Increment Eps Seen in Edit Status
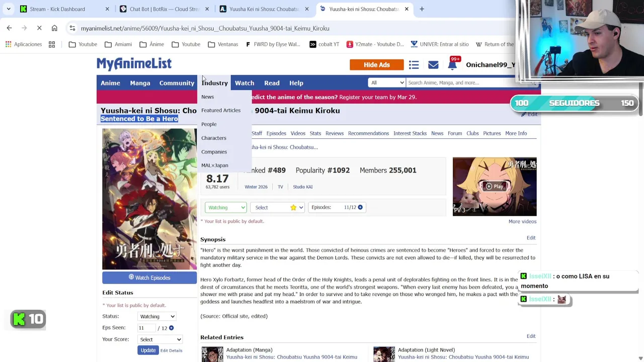Image resolution: width=644 pixels, height=362 pixels. coord(171,328)
